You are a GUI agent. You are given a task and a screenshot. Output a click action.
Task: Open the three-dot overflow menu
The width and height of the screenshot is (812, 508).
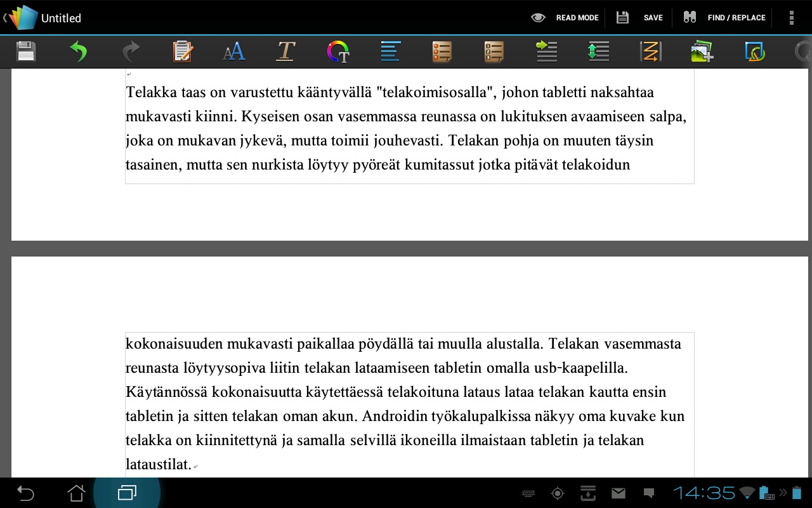791,18
